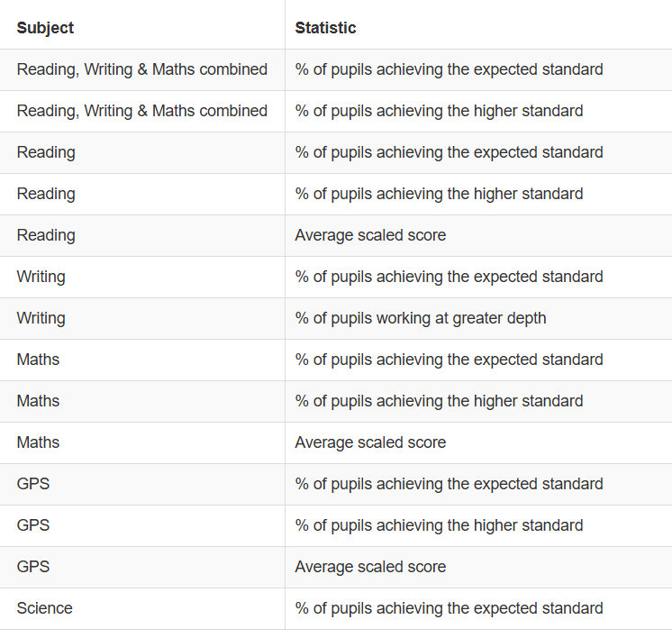
Task: Select second Reading, Writing & Maths combined cell
Action: coord(141,111)
